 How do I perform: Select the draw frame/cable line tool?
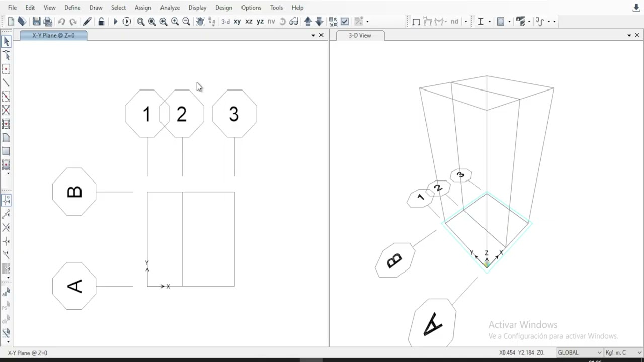pyautogui.click(x=6, y=82)
